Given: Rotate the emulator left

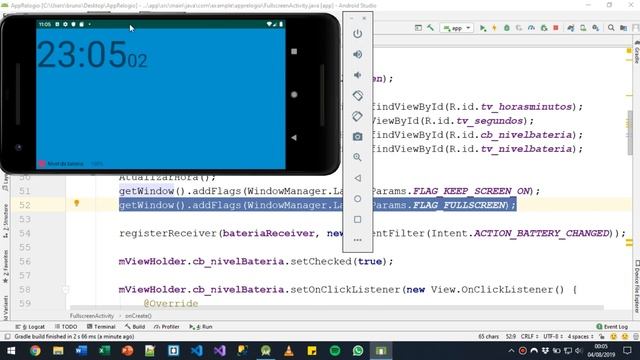Looking at the screenshot, I should pos(358,96).
